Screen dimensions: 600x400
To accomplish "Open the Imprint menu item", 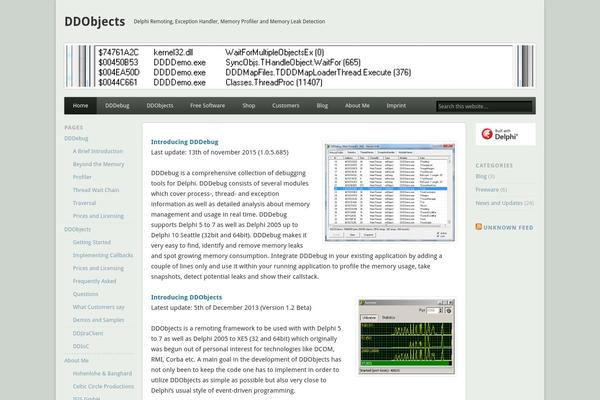I will click(396, 106).
